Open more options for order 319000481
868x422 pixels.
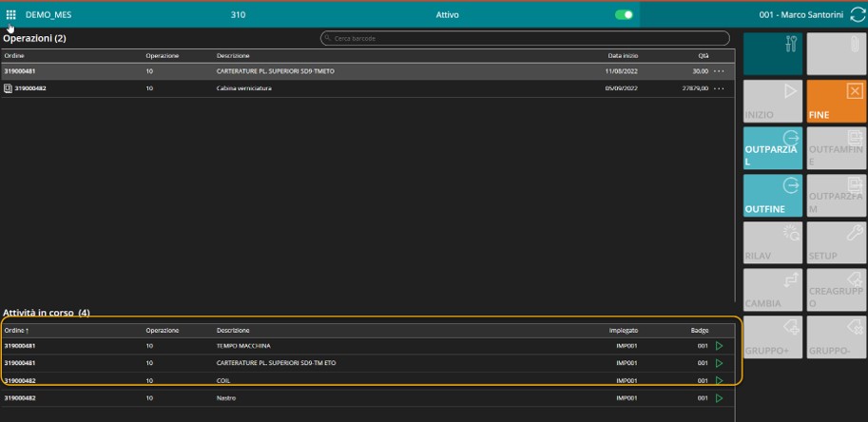point(719,71)
